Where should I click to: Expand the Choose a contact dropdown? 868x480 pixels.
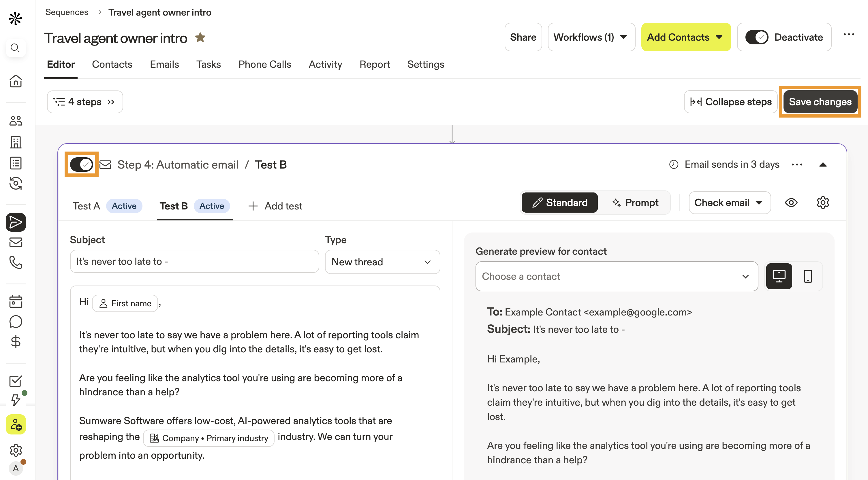616,276
